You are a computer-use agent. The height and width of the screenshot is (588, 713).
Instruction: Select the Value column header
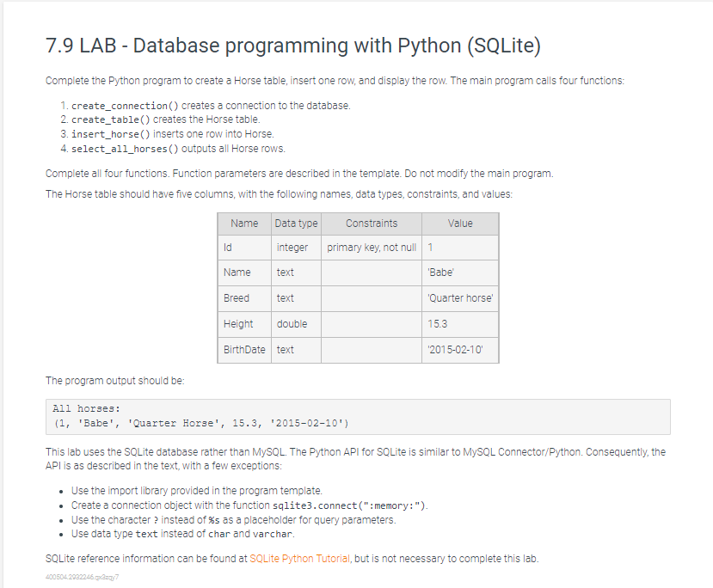tap(460, 224)
